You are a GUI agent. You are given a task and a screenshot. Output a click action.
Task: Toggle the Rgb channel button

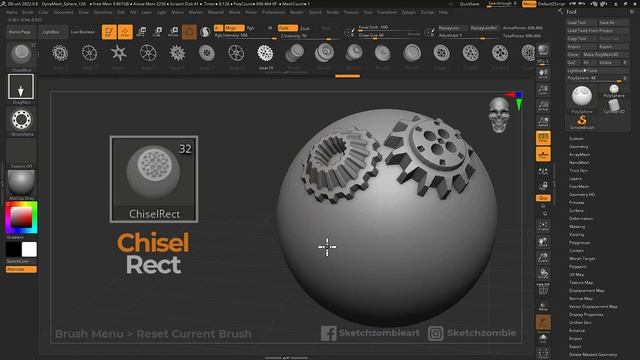[251, 28]
